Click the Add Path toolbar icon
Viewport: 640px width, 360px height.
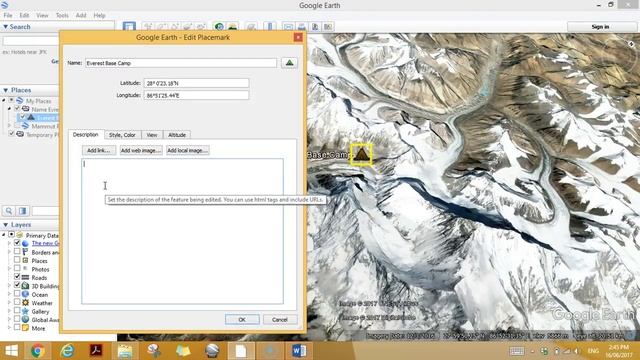[x=174, y=27]
